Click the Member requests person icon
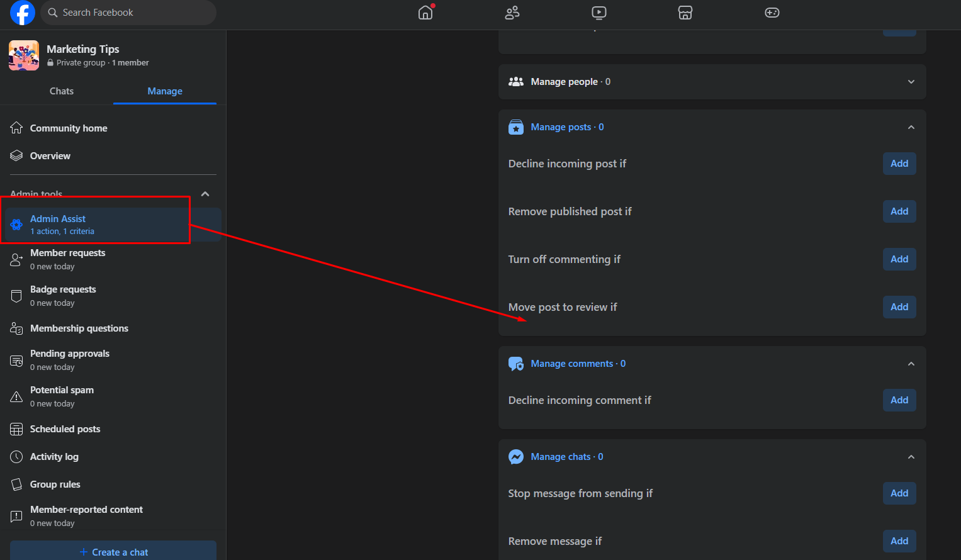Screen dimensions: 961x560 tap(16, 259)
